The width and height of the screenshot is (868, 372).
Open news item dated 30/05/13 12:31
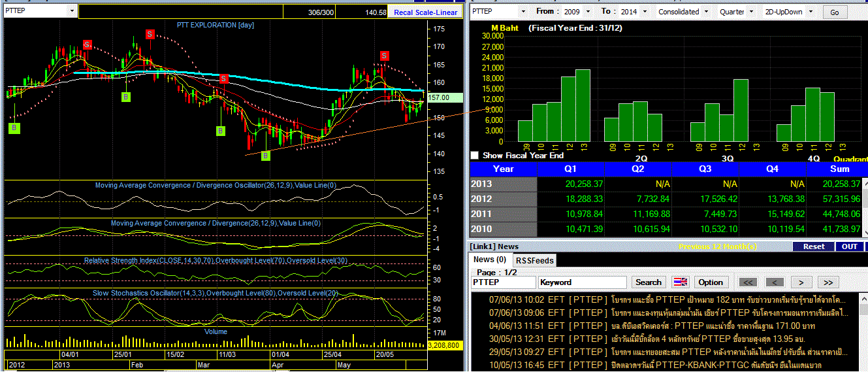pos(666,339)
